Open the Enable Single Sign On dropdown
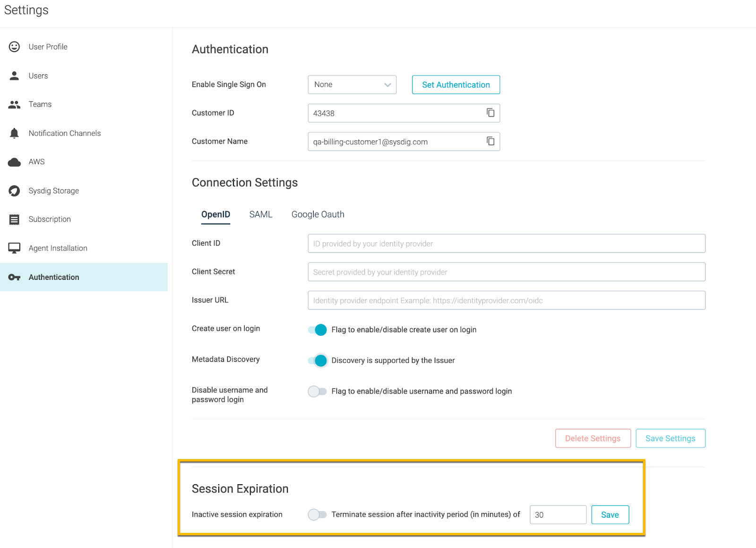Screen dimensions: 756x548 [352, 84]
